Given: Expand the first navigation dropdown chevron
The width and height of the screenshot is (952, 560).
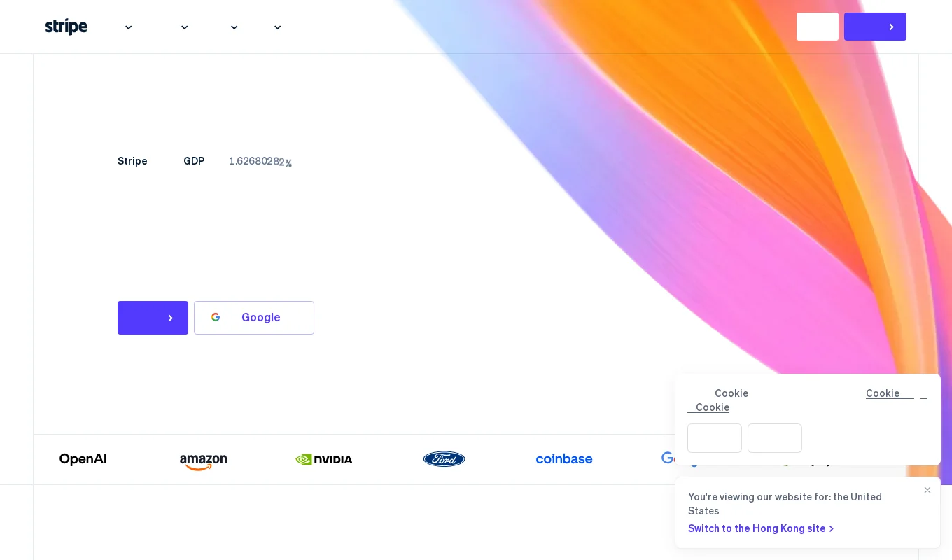Looking at the screenshot, I should pyautogui.click(x=128, y=27).
